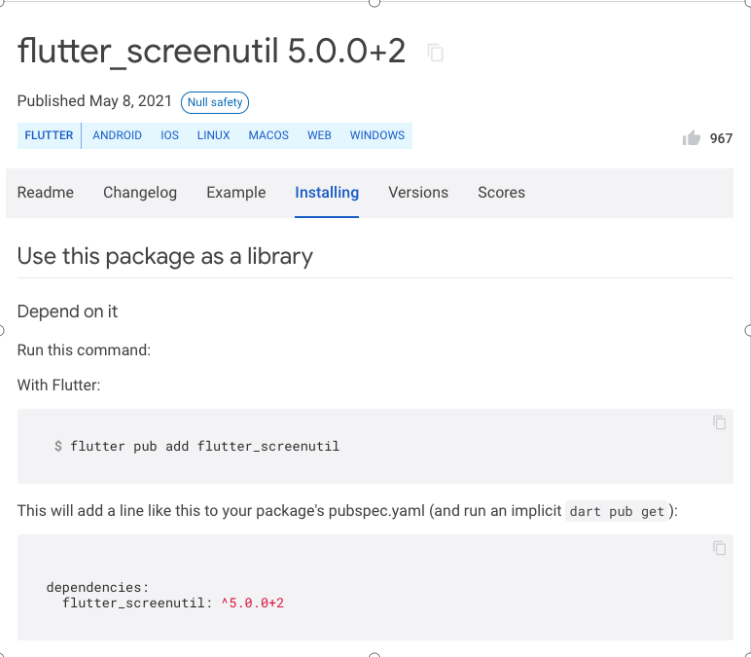
Task: Click the FLUTTER sdk tag
Action: click(49, 136)
